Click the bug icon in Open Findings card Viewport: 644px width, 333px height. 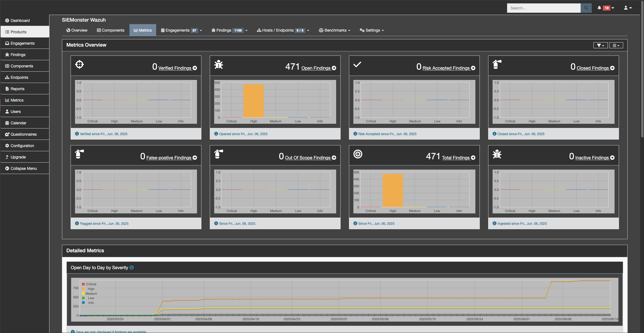coord(219,65)
